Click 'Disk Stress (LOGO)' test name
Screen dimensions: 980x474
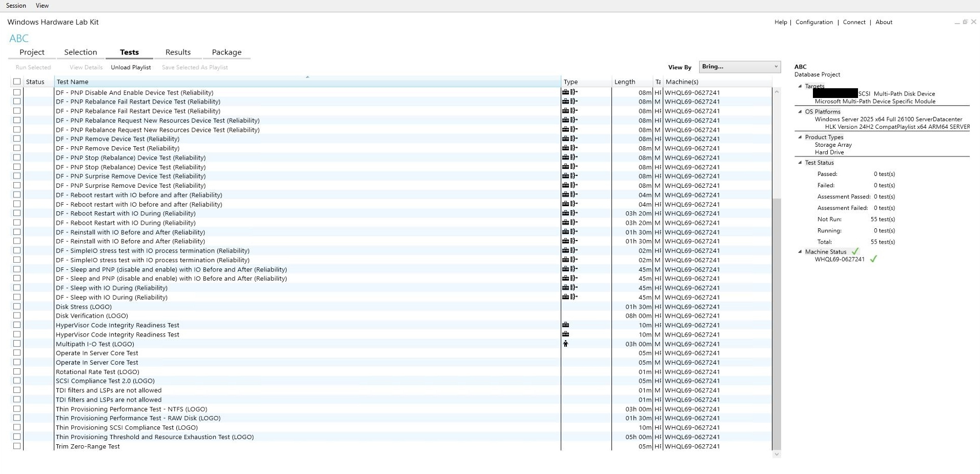click(84, 307)
